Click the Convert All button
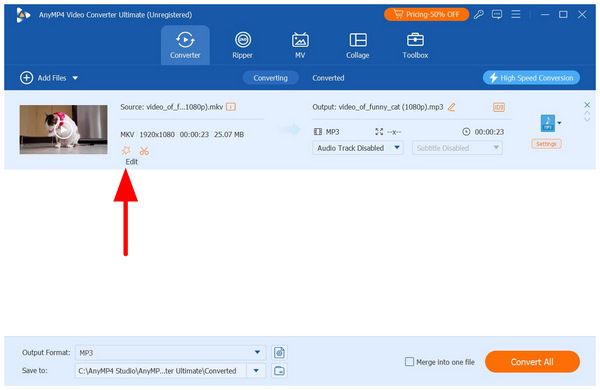 (532, 362)
